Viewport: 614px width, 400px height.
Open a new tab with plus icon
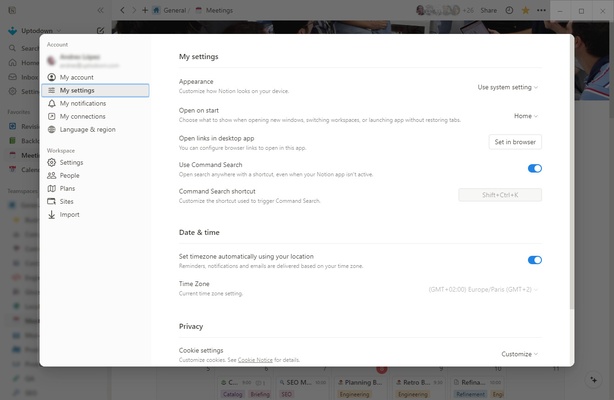point(145,10)
